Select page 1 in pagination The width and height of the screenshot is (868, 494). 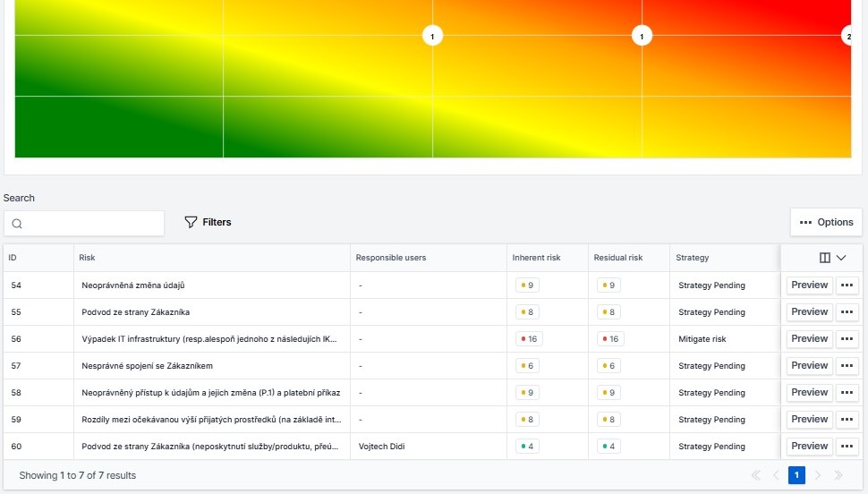796,475
